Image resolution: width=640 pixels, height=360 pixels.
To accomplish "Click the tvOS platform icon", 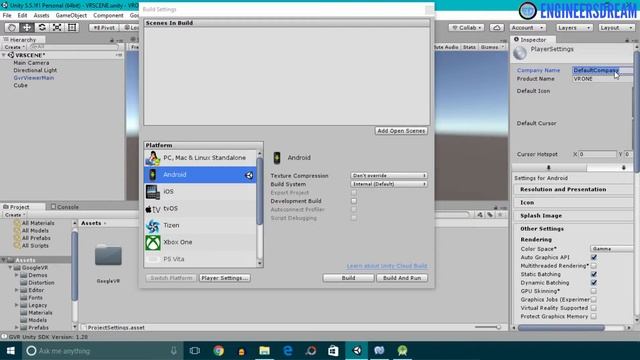I will [x=153, y=209].
